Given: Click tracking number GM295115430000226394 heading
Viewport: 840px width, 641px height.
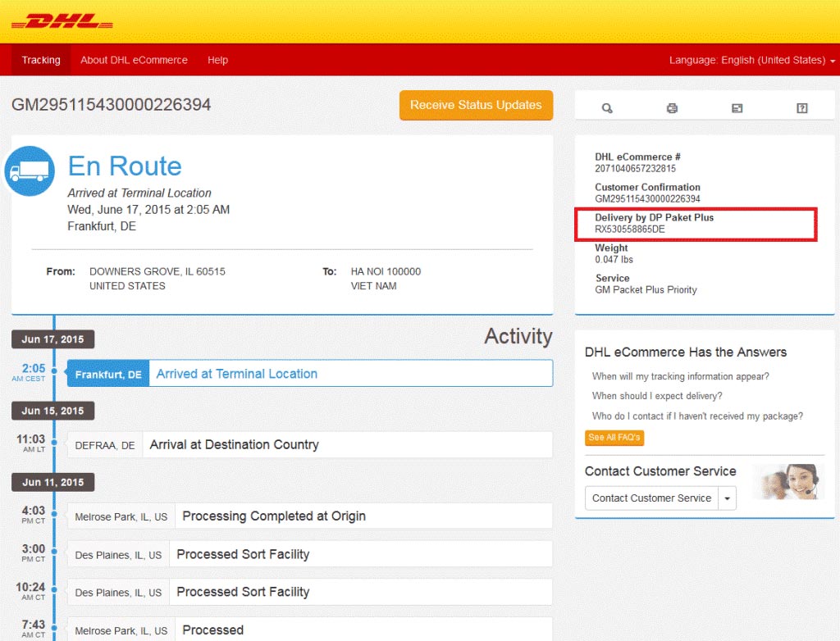Looking at the screenshot, I should [x=112, y=104].
